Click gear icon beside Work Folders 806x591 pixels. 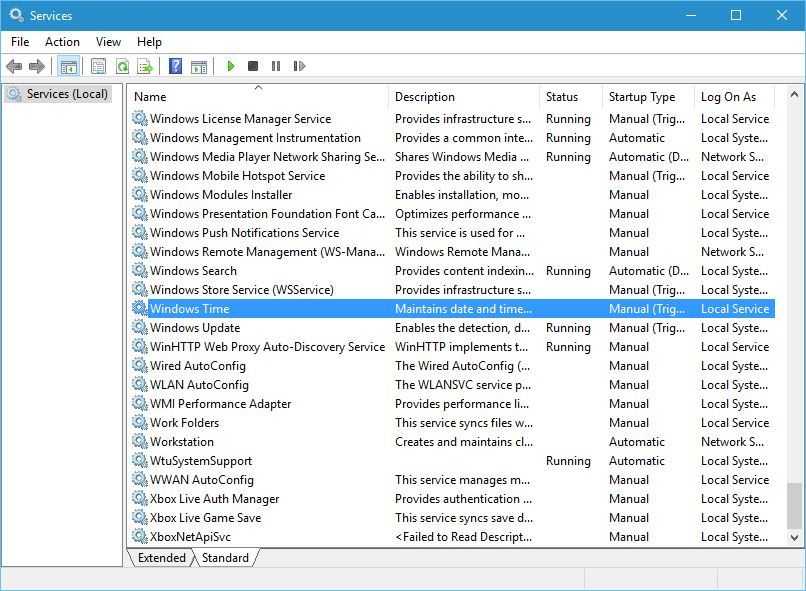pos(139,422)
